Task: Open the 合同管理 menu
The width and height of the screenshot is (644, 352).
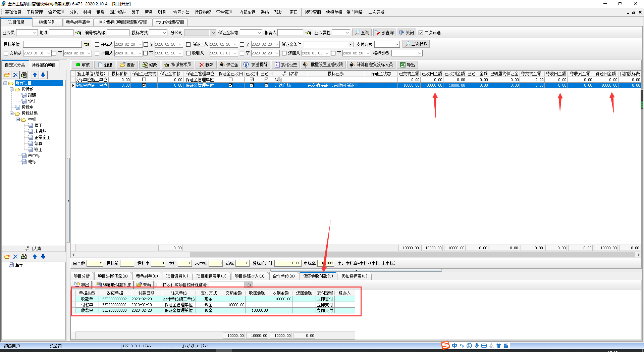Action: coord(56,12)
